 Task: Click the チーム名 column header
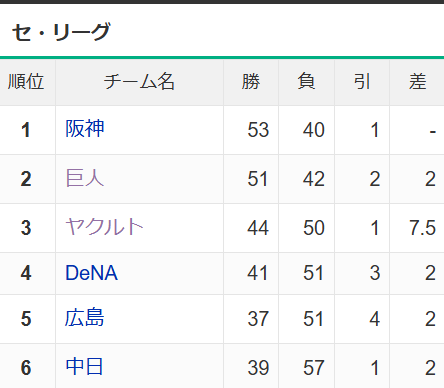pos(139,81)
